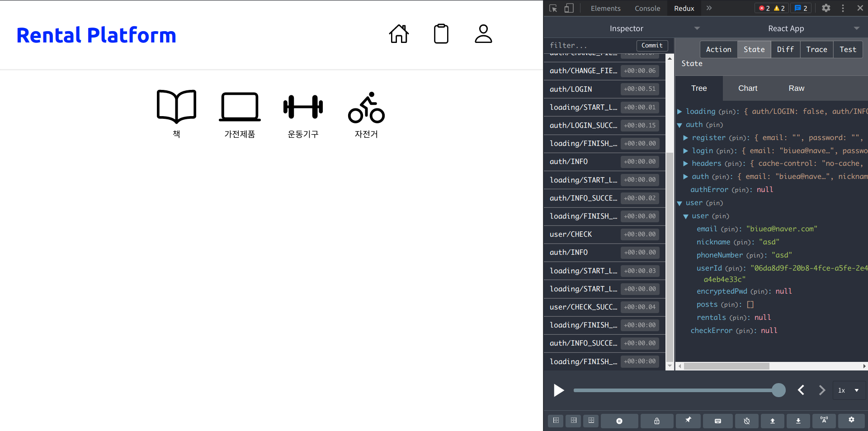The image size is (868, 431).
Task: Go to the home page icon
Action: coord(399,34)
